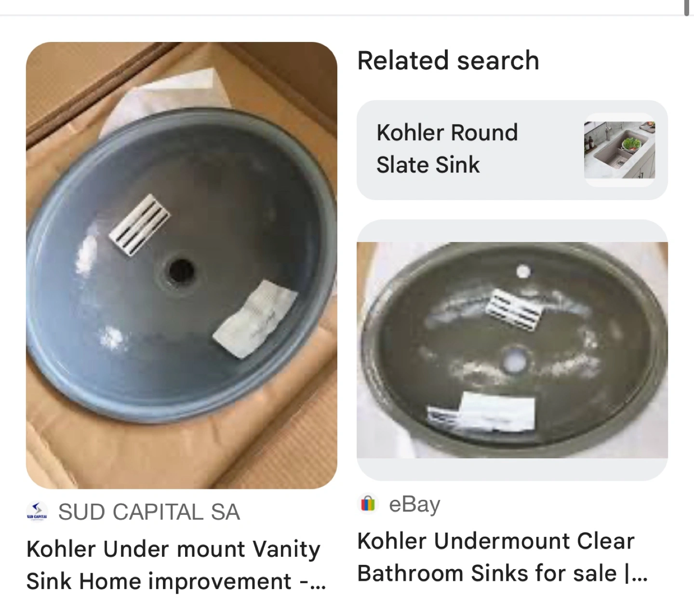Open the blue-gray sink photo in cardboard box
The image size is (694, 616).
[x=181, y=266]
